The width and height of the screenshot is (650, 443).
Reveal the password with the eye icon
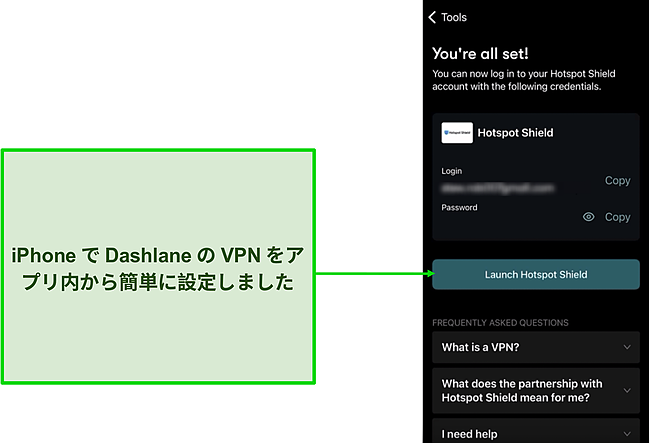coord(588,217)
